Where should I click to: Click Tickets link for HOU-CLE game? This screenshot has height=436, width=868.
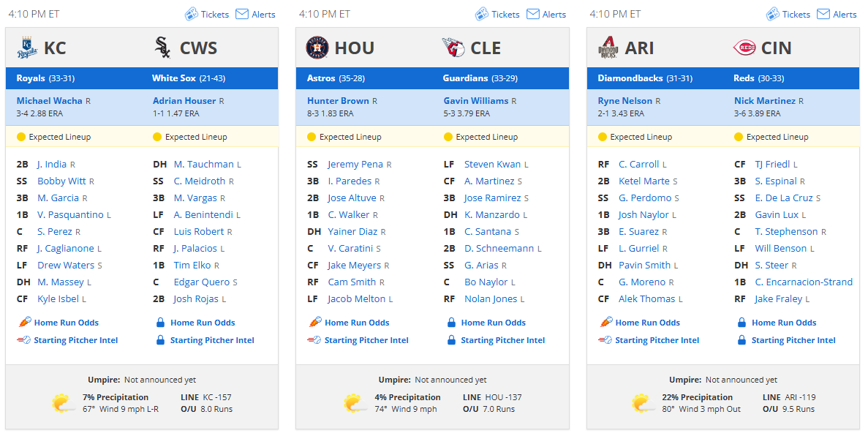click(505, 15)
